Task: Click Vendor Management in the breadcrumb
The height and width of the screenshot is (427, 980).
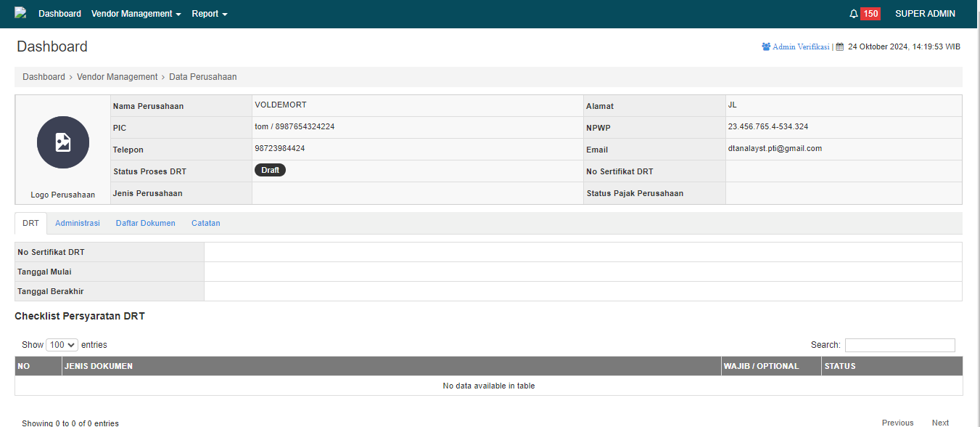Action: point(117,77)
